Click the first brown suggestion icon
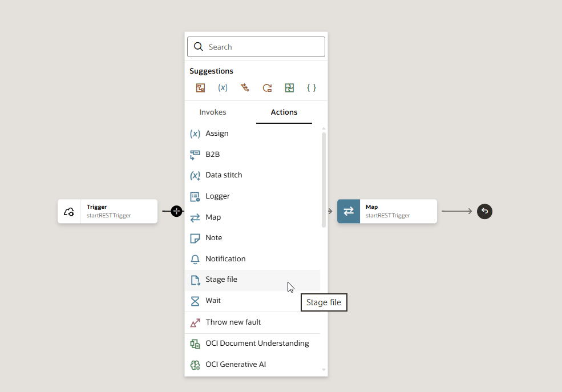 pos(200,88)
